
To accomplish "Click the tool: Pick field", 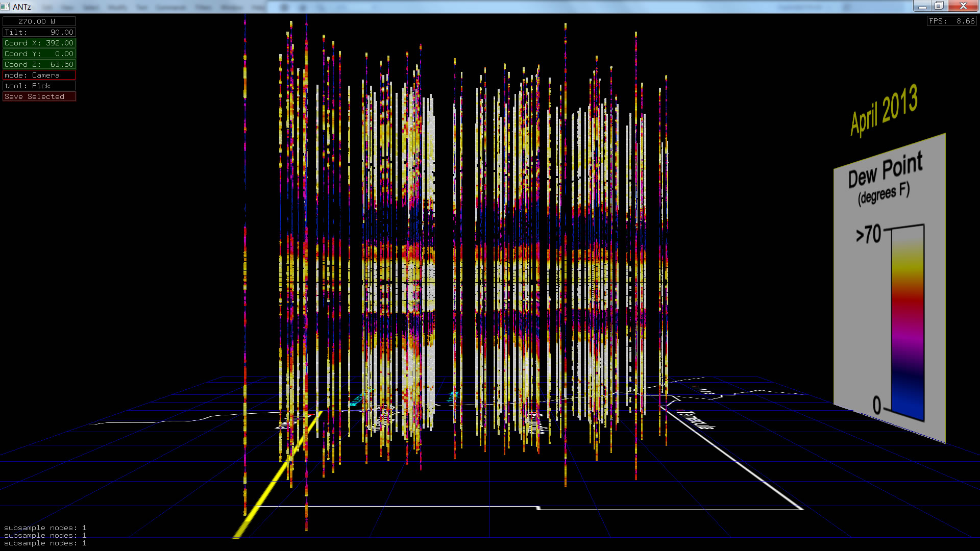I will coord(39,86).
